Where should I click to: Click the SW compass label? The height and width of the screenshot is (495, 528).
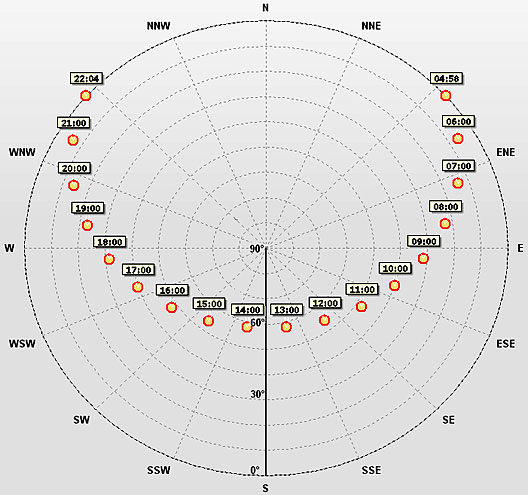[82, 420]
